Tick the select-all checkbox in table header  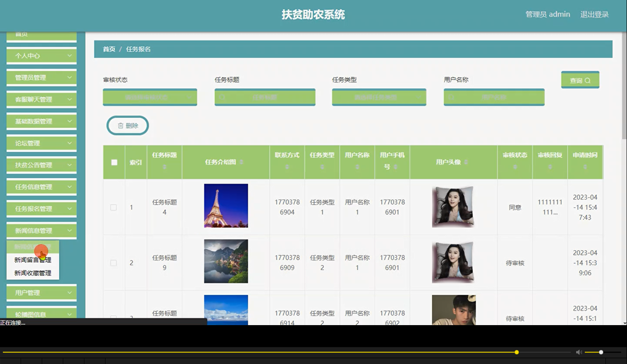[114, 162]
